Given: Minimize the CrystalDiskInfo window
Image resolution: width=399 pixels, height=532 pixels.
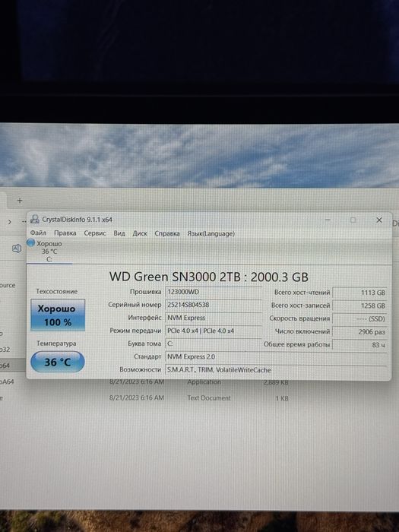Looking at the screenshot, I should click(328, 220).
